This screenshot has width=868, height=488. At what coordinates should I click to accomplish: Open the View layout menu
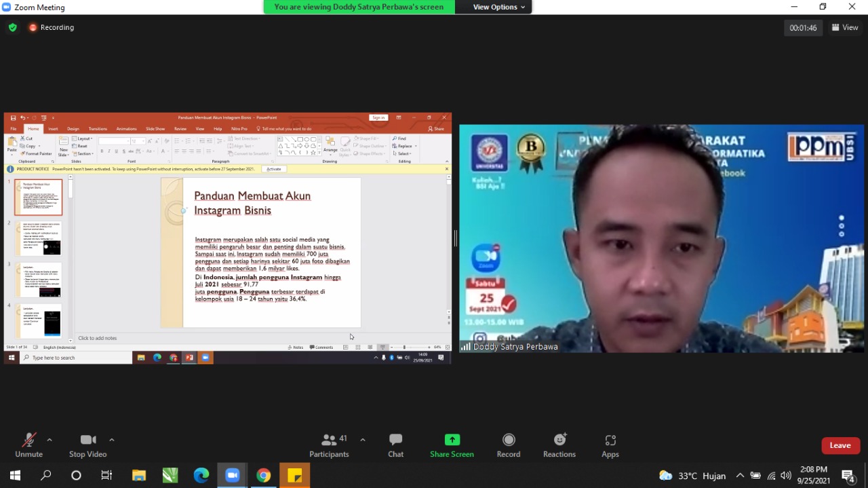[x=845, y=27]
